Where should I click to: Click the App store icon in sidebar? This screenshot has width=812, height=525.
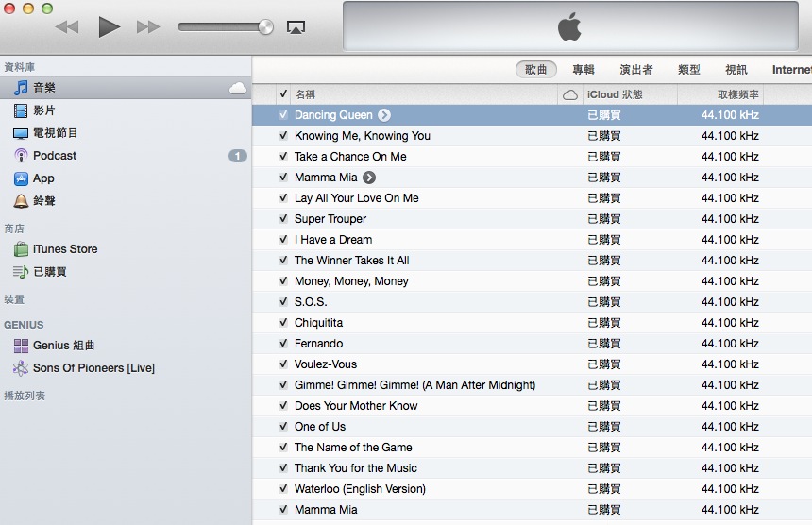pos(21,178)
